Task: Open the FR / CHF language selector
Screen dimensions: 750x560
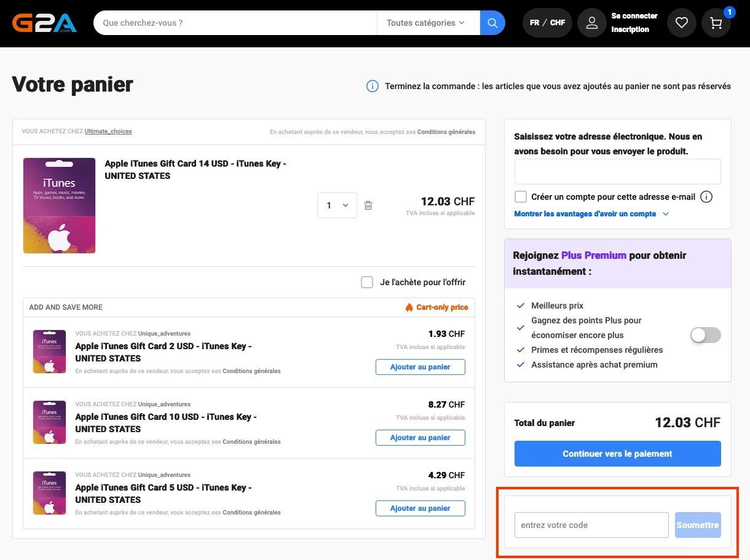Action: (x=547, y=22)
